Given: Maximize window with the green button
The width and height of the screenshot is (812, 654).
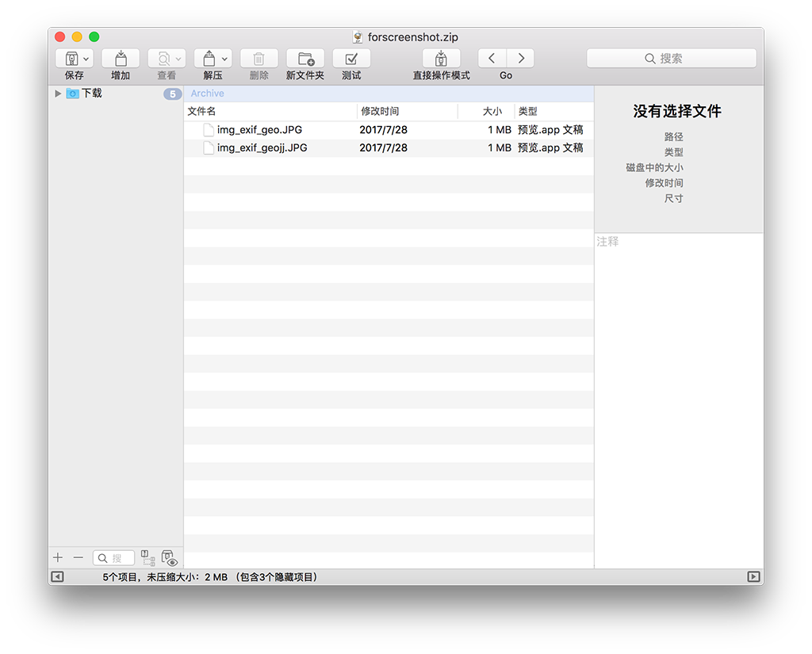Looking at the screenshot, I should coord(94,36).
